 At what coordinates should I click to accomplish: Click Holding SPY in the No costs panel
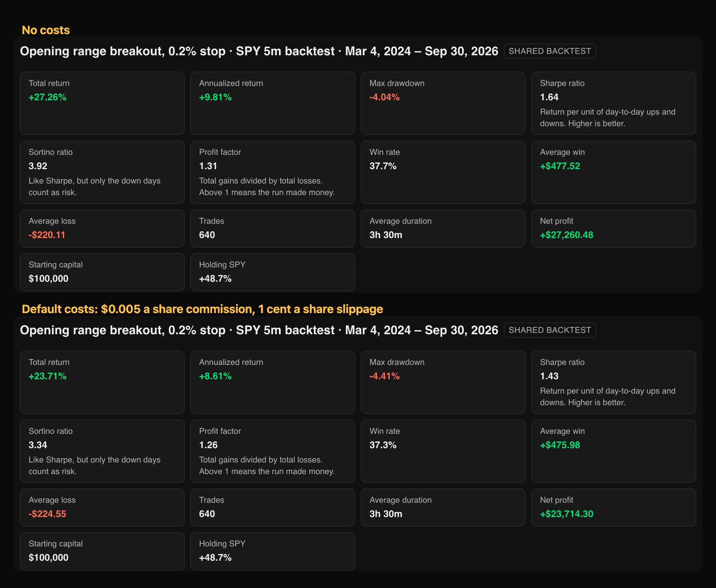(272, 272)
